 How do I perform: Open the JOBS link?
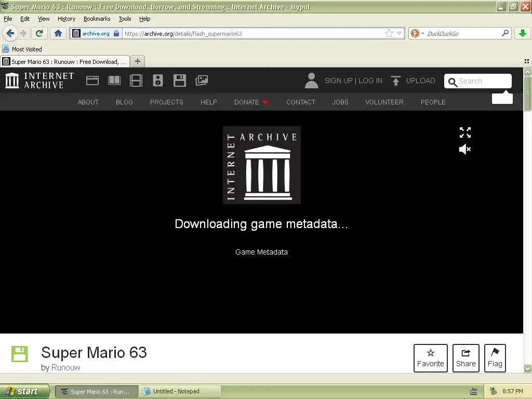click(x=340, y=102)
